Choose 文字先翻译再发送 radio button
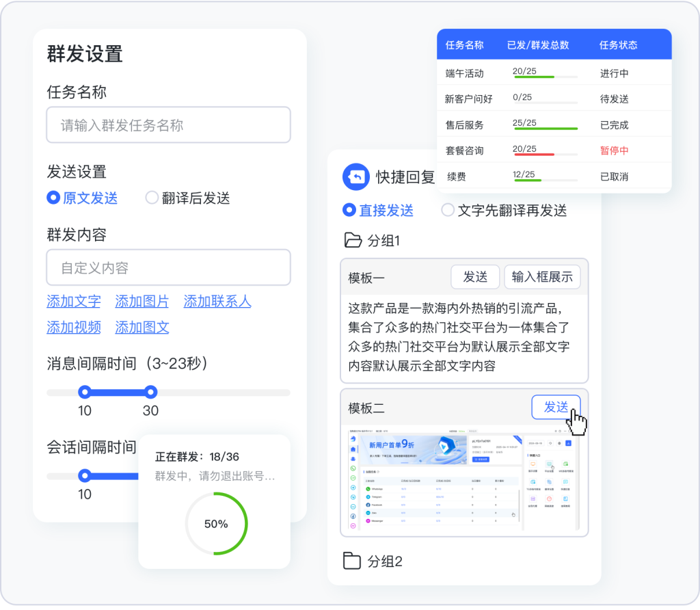 (448, 210)
